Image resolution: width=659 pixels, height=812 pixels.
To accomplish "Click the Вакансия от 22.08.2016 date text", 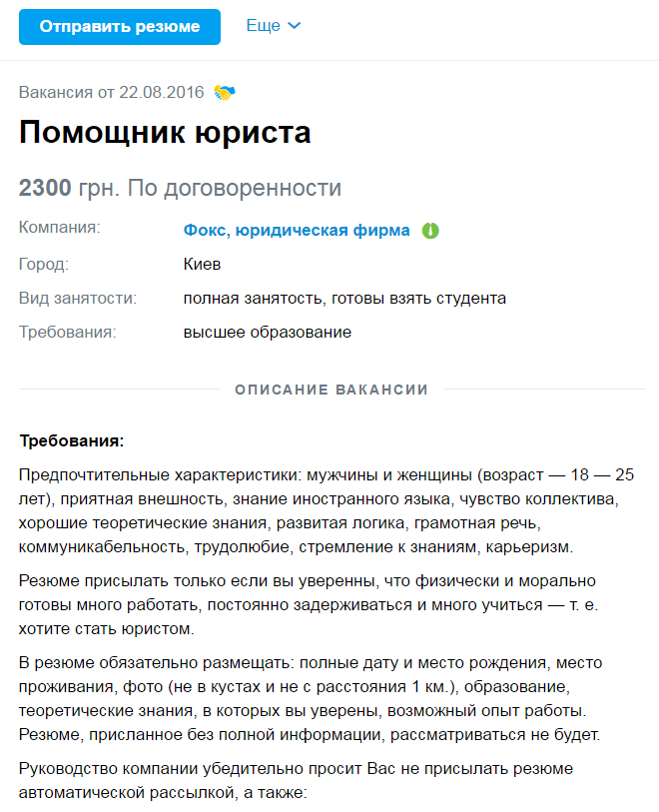I will pyautogui.click(x=111, y=93).
